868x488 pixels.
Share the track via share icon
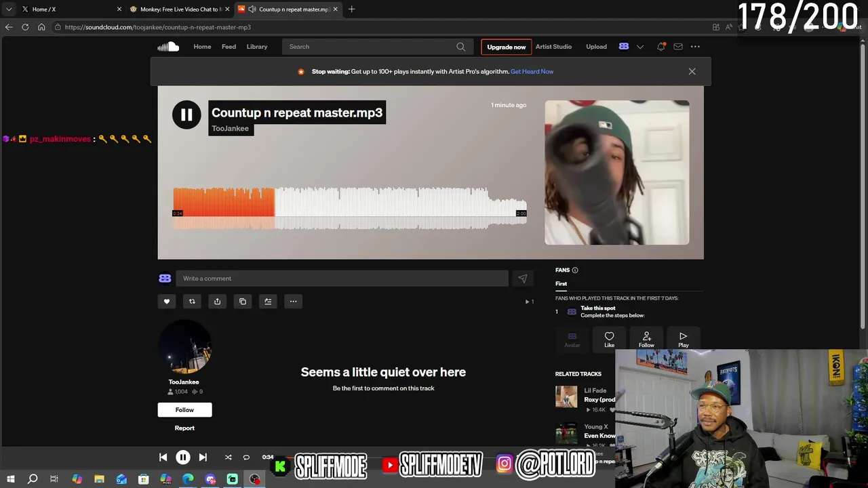pos(217,302)
